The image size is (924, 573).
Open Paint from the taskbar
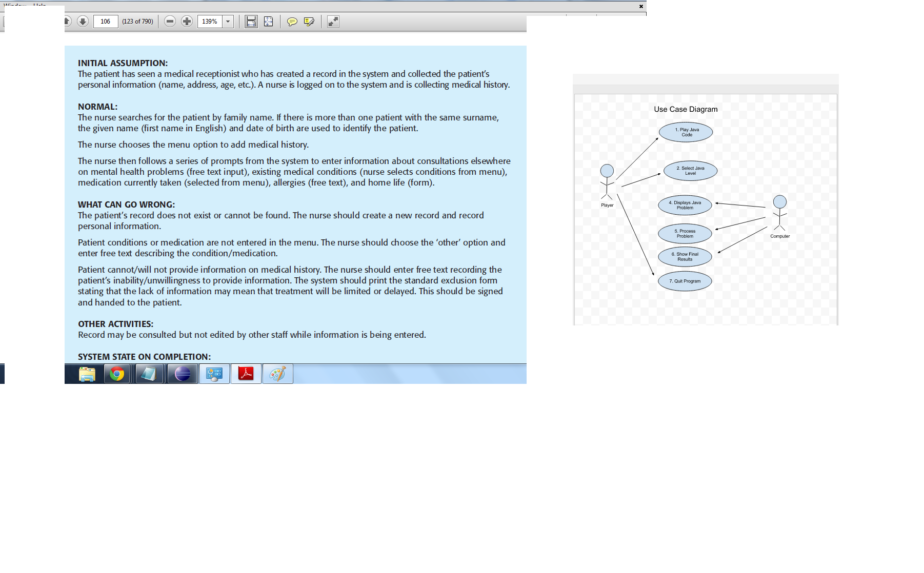pos(277,374)
